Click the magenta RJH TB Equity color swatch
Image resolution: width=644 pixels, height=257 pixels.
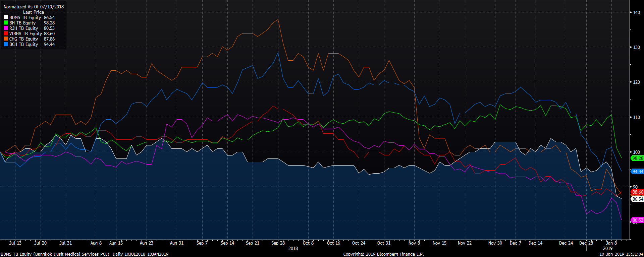coord(6,28)
